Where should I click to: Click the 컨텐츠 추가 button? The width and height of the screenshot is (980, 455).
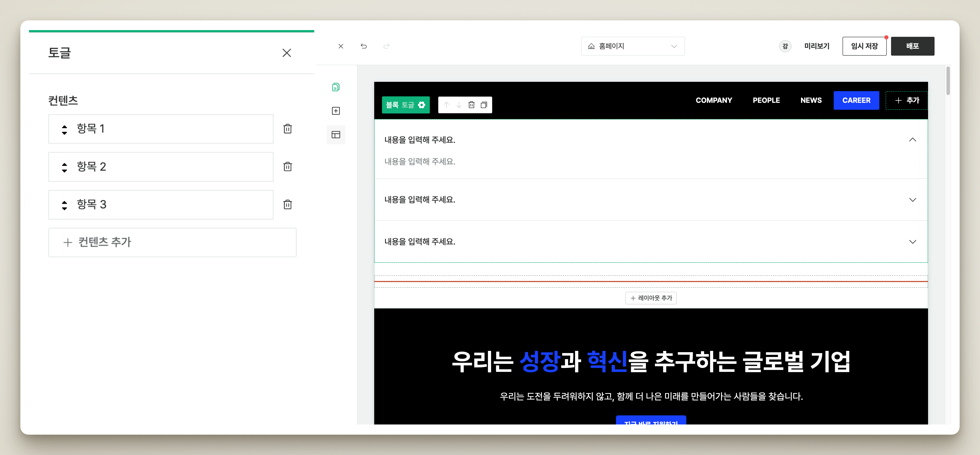(x=172, y=242)
